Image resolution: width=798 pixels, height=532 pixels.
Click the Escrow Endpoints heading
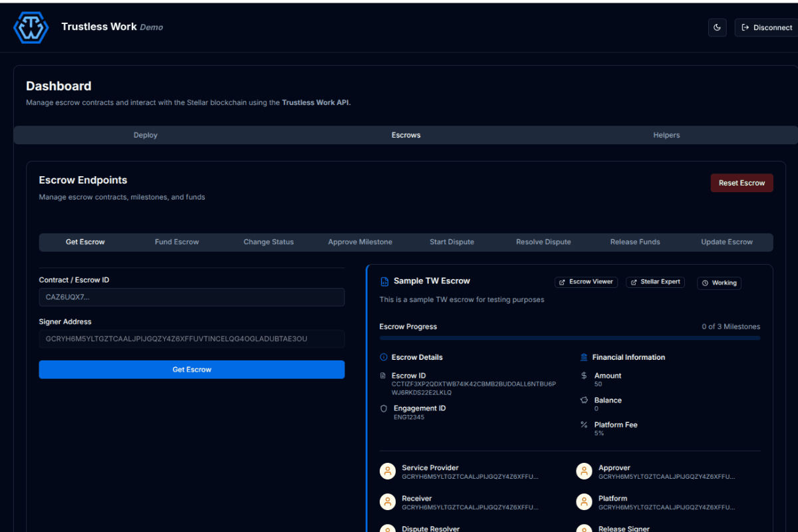pos(83,180)
